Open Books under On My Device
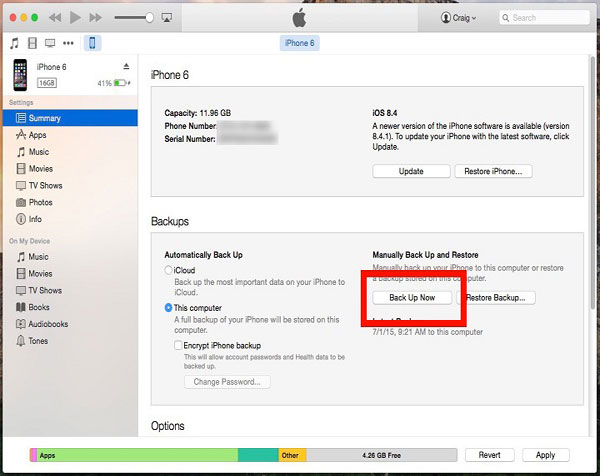600x476 pixels. (x=70, y=307)
